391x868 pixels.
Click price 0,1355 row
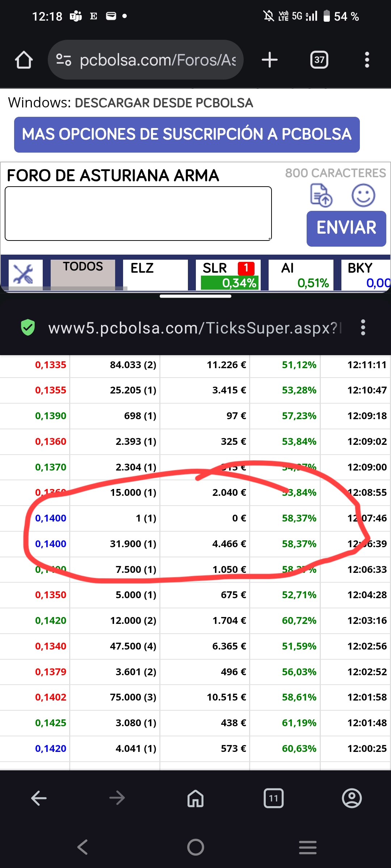click(51, 390)
